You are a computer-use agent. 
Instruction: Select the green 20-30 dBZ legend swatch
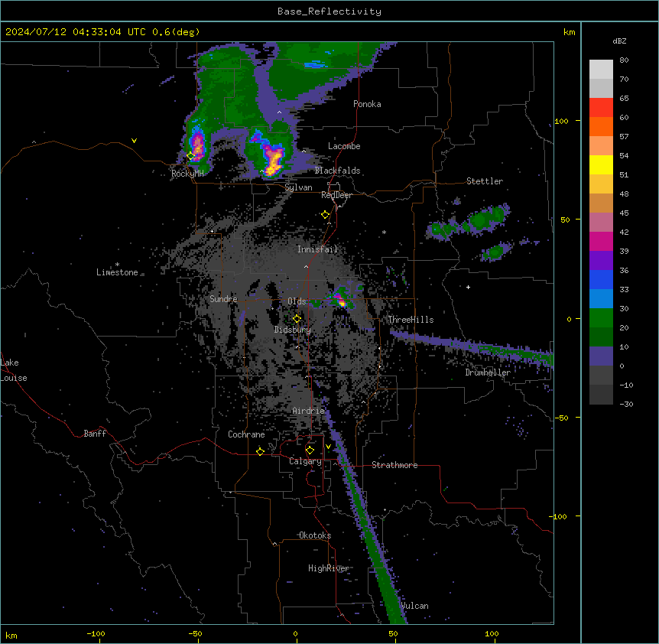[601, 318]
